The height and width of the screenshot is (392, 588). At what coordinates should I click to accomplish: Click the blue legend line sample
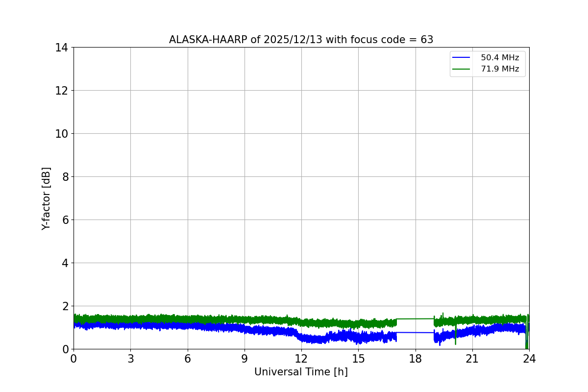[462, 58]
